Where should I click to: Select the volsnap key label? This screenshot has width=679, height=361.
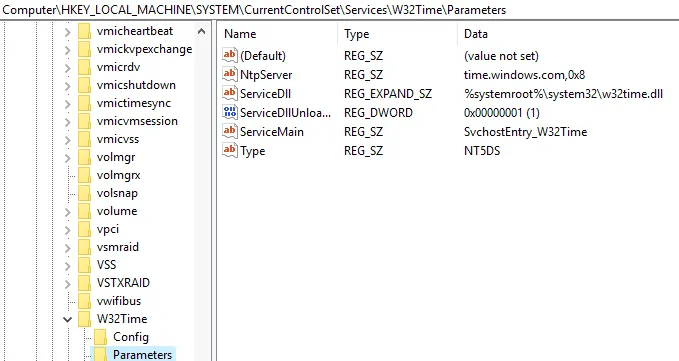click(117, 193)
